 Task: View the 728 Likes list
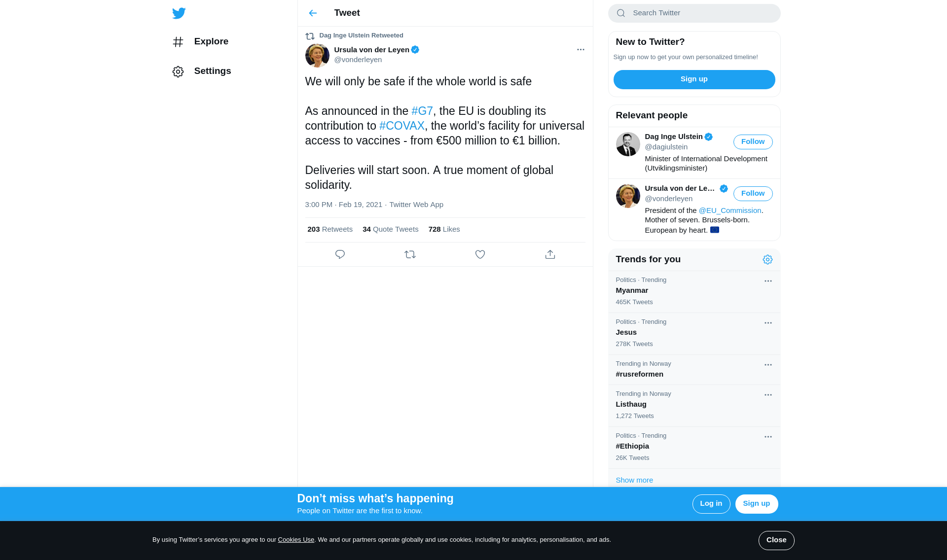tap(444, 229)
